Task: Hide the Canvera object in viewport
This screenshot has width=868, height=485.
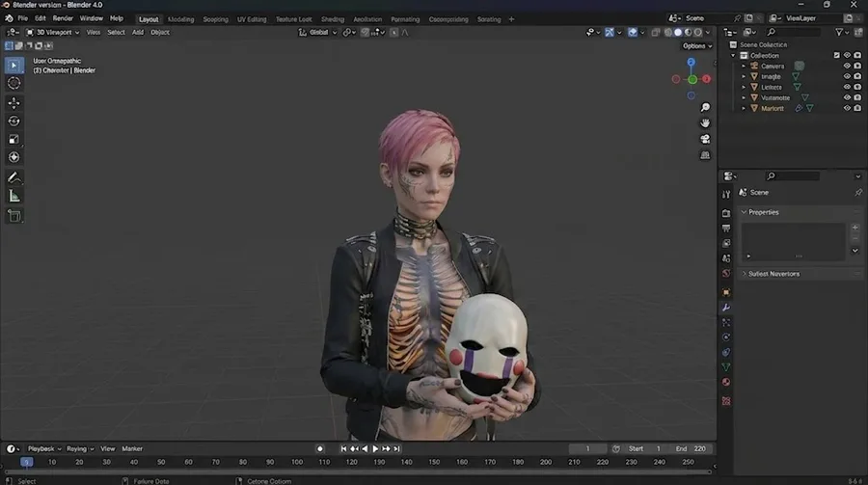Action: pos(847,66)
